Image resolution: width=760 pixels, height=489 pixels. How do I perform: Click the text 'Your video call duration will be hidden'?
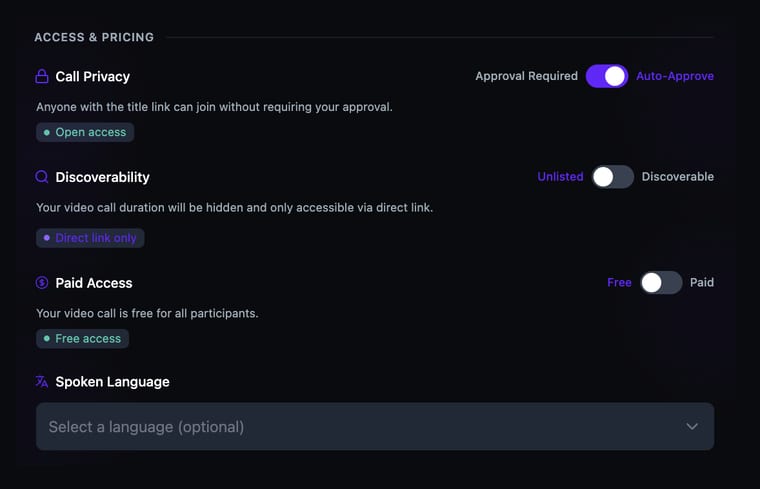140,208
